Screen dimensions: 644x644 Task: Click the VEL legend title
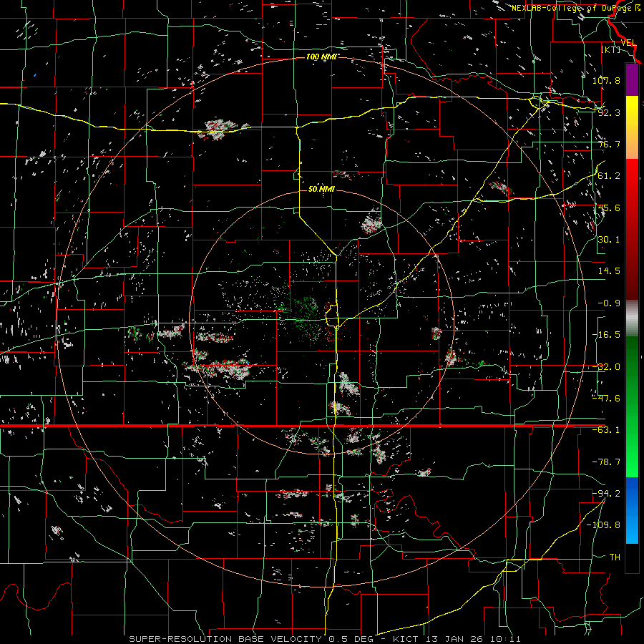pyautogui.click(x=628, y=43)
